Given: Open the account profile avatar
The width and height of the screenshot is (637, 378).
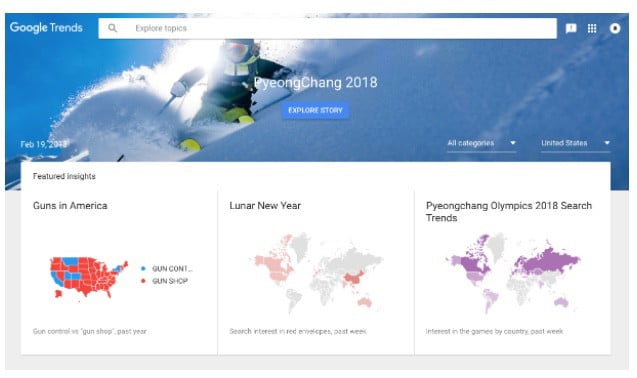Looking at the screenshot, I should (x=615, y=28).
